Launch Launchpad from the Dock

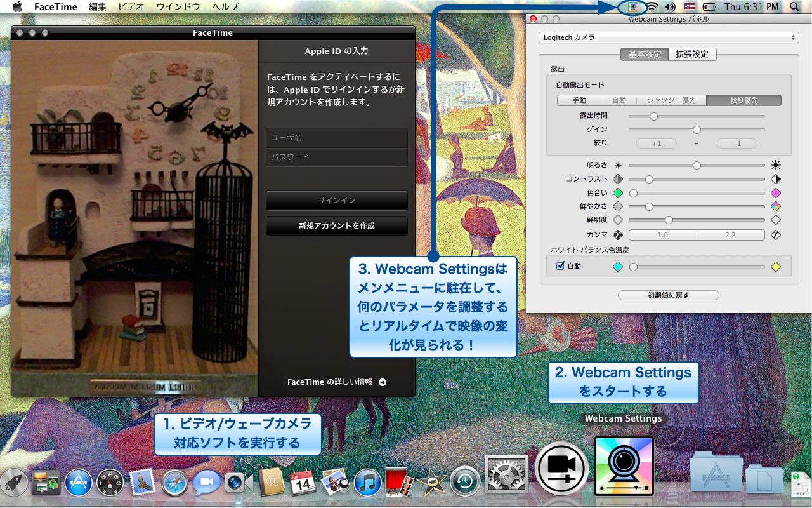click(14, 483)
